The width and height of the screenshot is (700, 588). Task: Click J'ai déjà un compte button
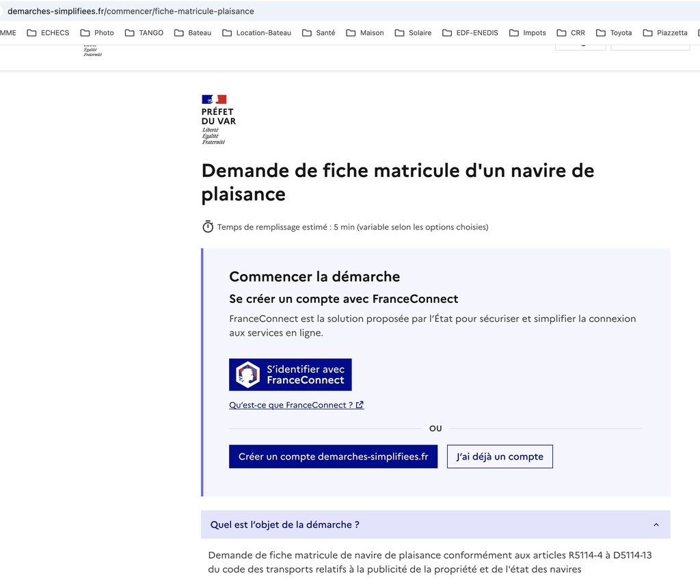tap(500, 456)
